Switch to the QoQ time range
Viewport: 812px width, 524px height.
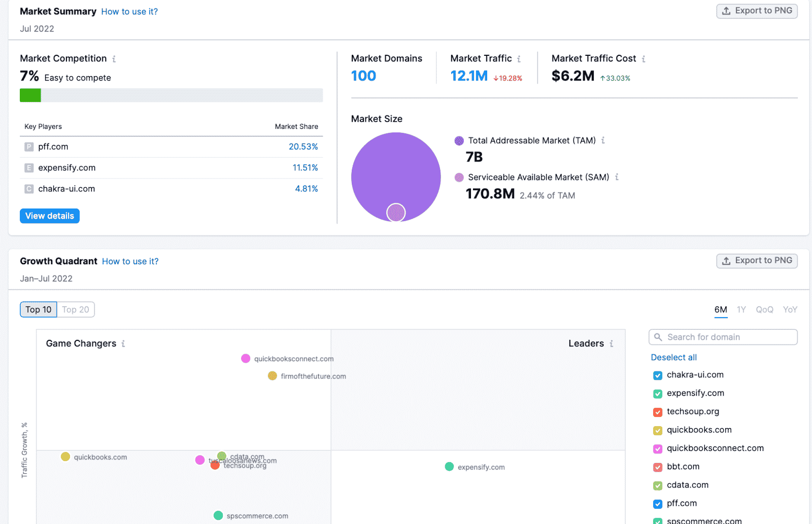coord(765,309)
